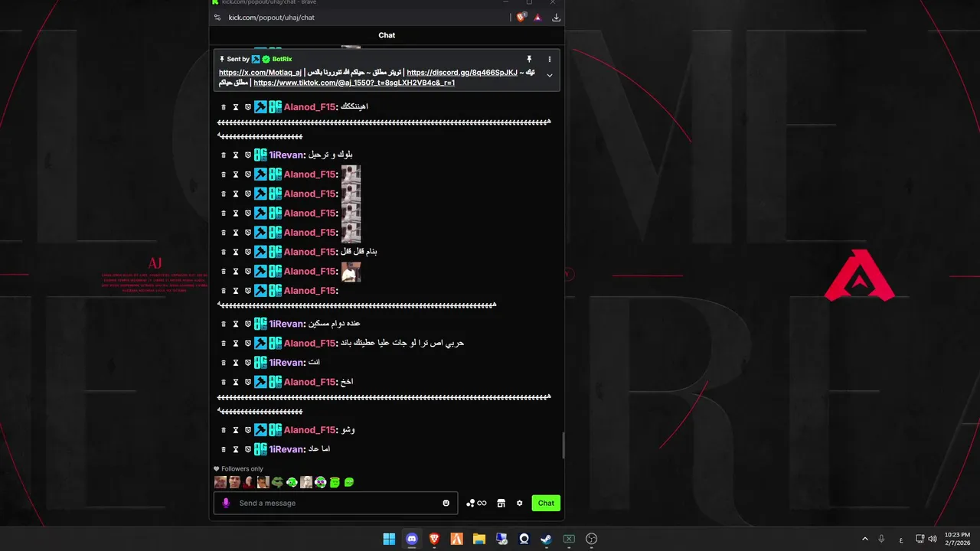Screen dimensions: 980x551
Task: Click the different face thumbnail above the arrow-spam line
Action: point(351,272)
